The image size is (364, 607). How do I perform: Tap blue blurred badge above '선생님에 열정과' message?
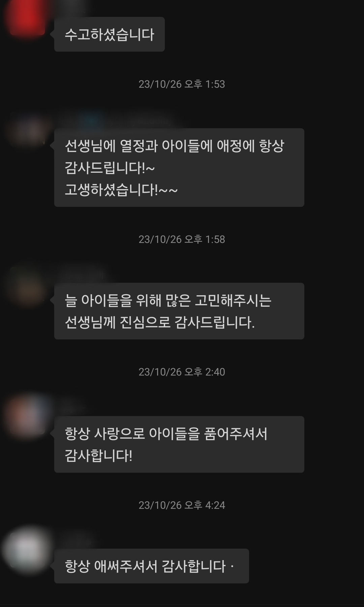[91, 120]
